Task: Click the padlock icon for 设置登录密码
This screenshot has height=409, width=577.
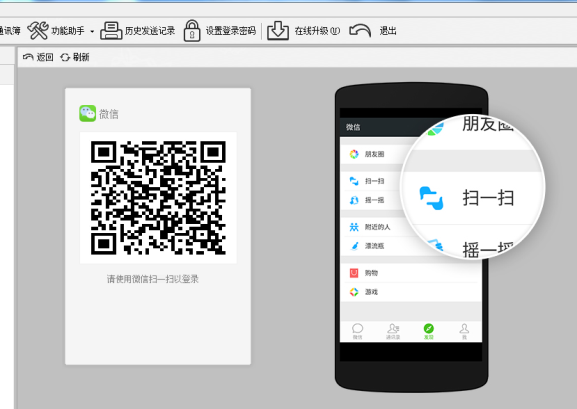Action: [x=192, y=31]
